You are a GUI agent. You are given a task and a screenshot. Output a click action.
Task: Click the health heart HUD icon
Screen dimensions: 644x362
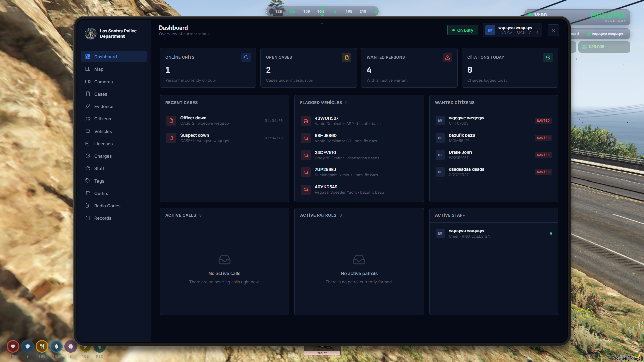pyautogui.click(x=13, y=346)
